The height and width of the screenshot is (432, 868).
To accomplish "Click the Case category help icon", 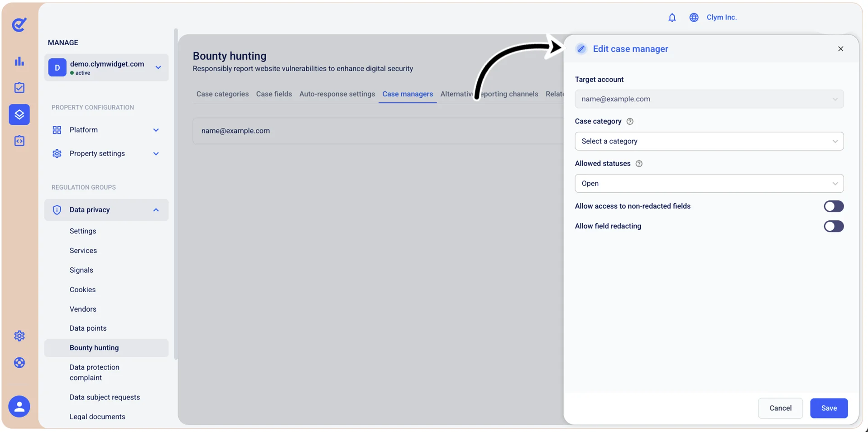I will click(630, 122).
